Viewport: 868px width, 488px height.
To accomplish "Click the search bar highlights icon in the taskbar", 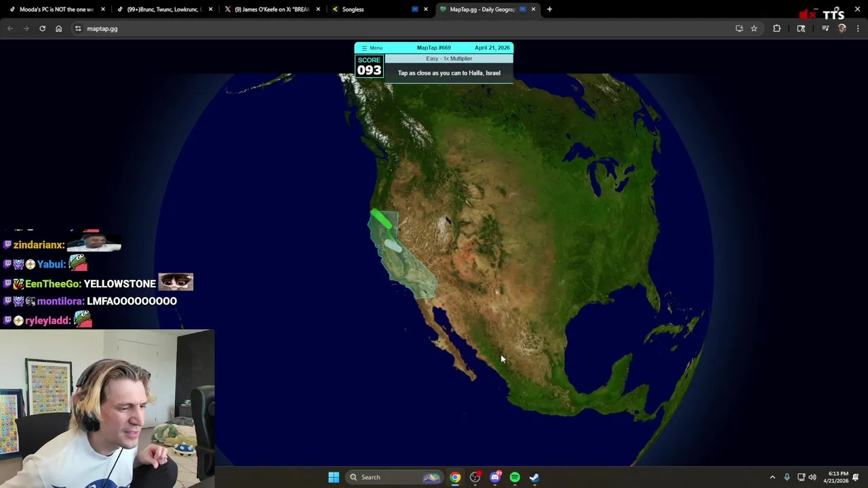I will (431, 477).
